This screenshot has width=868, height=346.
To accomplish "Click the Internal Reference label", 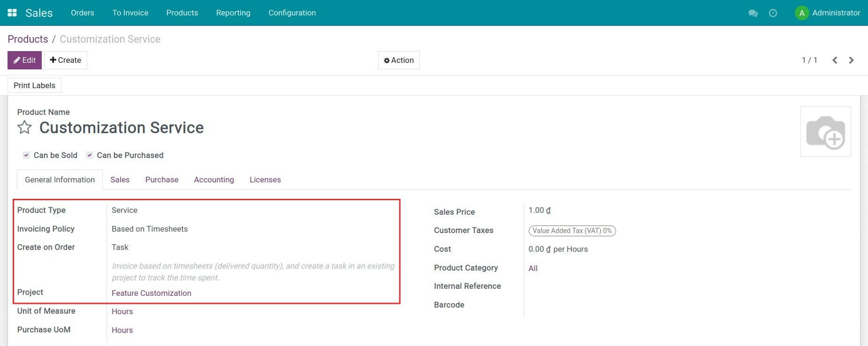I will (x=467, y=286).
